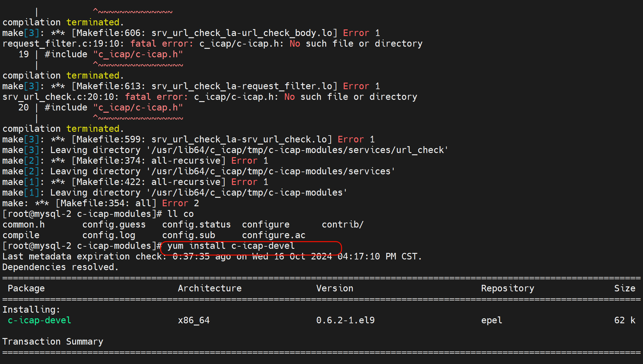Click the 'Dependencies resolved.' line
This screenshot has height=364, width=643.
coord(60,267)
